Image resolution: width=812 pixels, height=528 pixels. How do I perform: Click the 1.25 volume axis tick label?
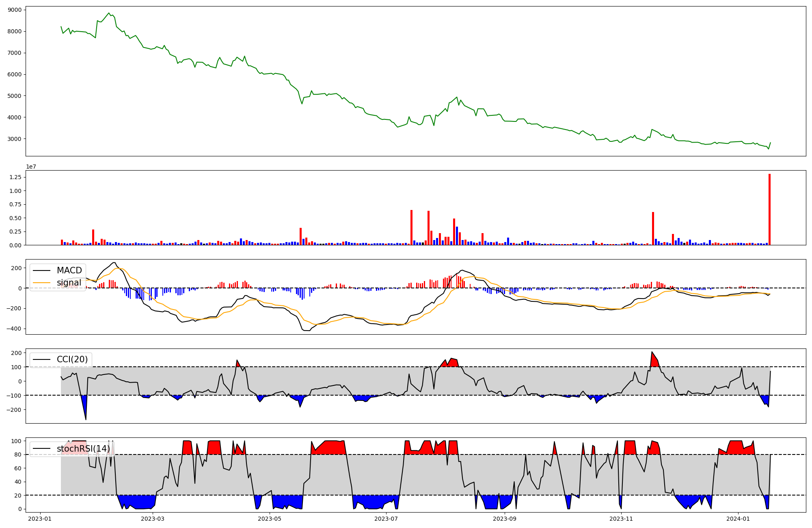tap(15, 177)
